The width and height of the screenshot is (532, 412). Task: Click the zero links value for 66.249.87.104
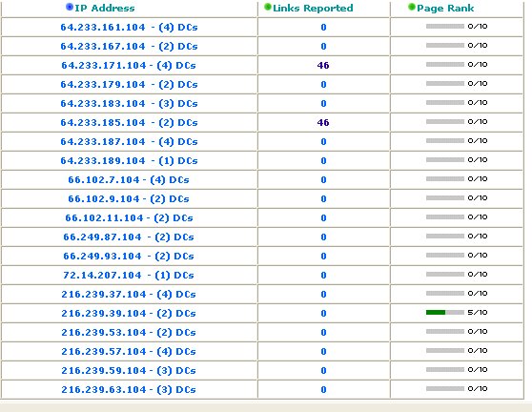point(323,237)
